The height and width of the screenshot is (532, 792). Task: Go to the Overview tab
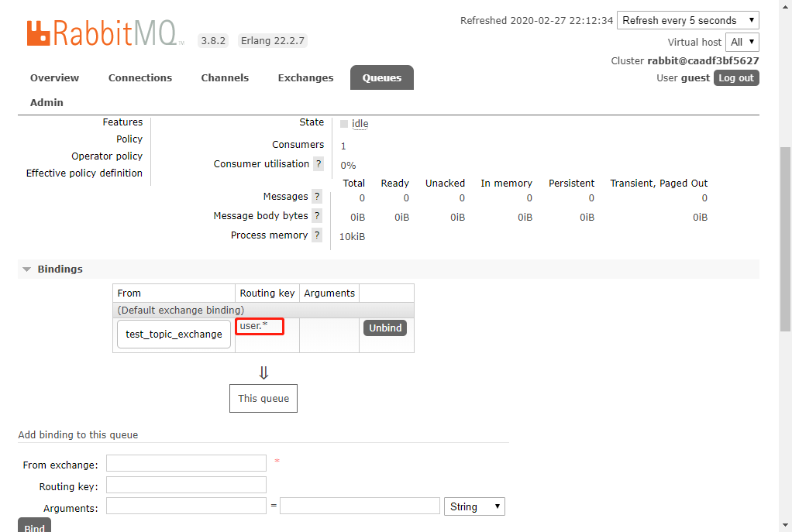(x=54, y=77)
